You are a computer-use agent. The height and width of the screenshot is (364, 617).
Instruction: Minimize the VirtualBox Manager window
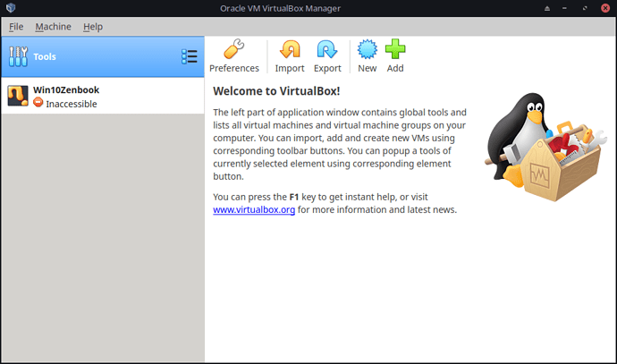tap(564, 8)
